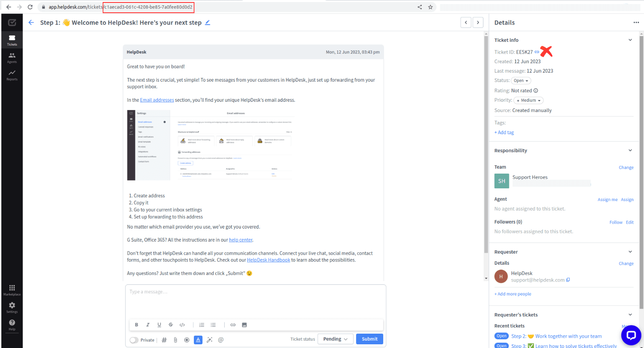This screenshot has height=348, width=644.
Task: Insert code block formatting
Action: [182, 325]
